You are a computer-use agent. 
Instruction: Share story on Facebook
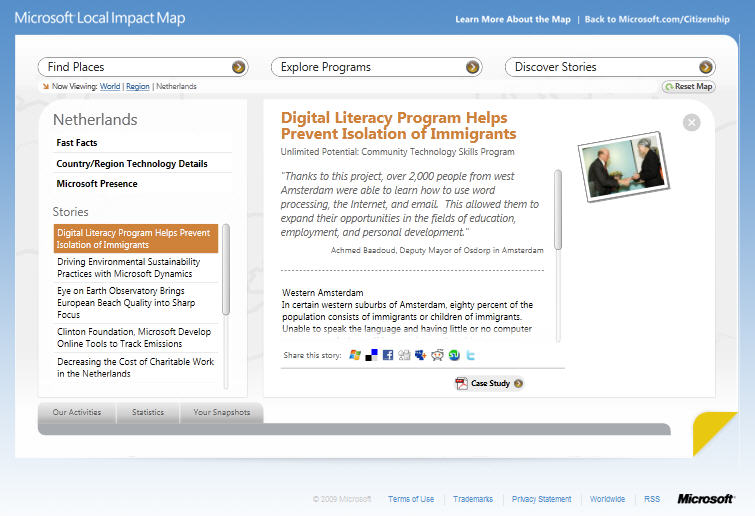point(388,355)
